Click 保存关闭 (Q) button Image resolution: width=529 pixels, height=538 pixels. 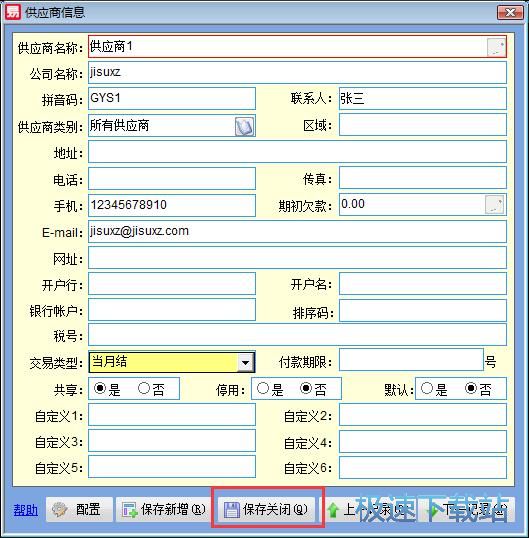click(x=267, y=509)
